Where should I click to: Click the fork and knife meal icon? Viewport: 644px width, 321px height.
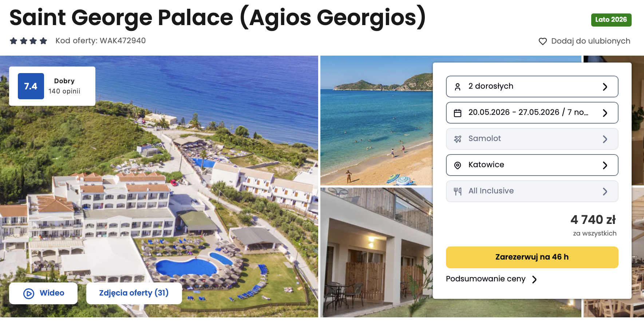(458, 191)
